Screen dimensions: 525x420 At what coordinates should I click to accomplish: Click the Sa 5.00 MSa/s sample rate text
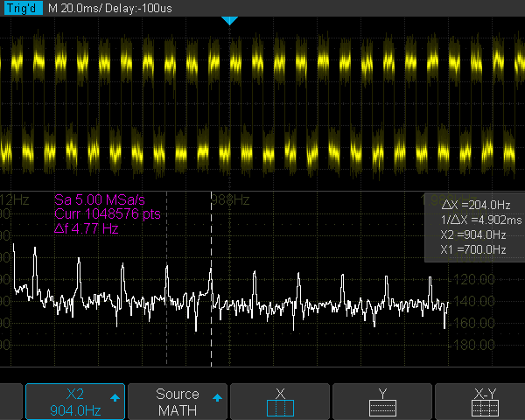[x=97, y=199]
